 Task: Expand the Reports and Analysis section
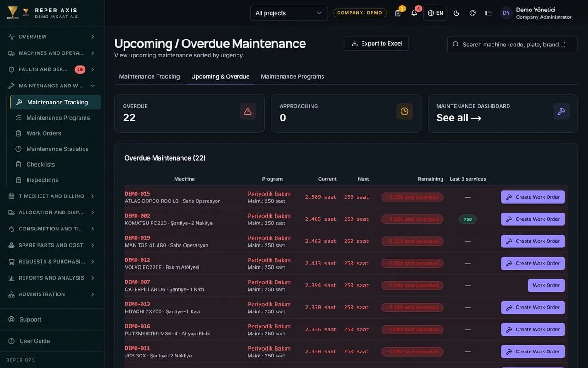[52, 278]
